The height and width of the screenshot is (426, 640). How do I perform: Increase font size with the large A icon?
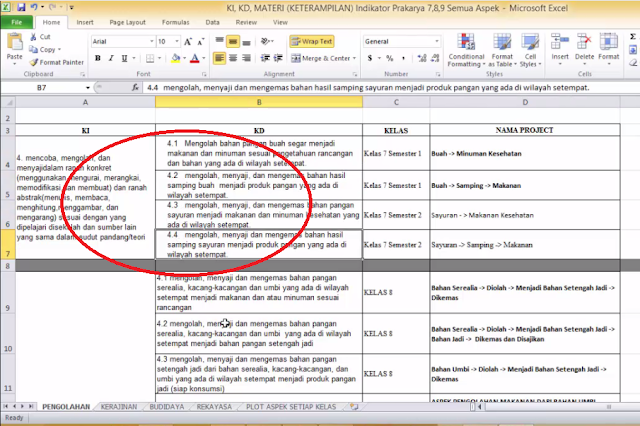coord(188,41)
